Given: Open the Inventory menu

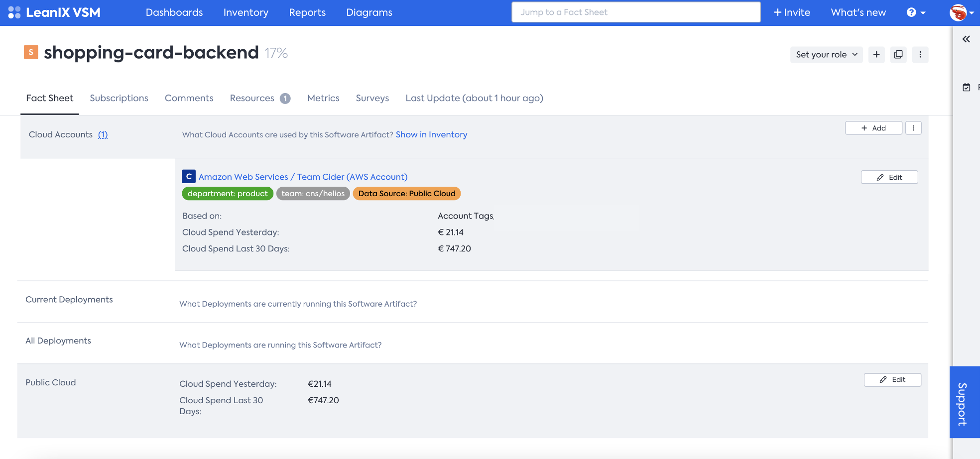Looking at the screenshot, I should click(x=246, y=12).
